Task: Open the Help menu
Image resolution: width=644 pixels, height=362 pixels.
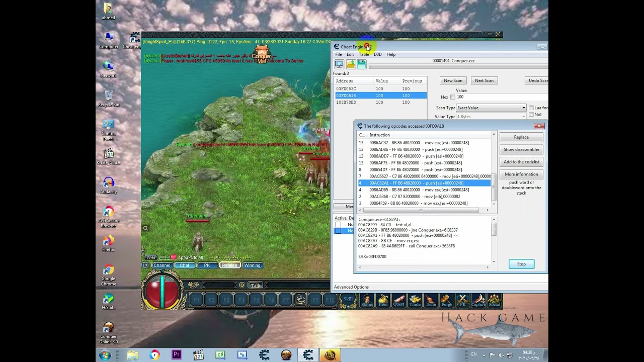Action: pyautogui.click(x=391, y=54)
